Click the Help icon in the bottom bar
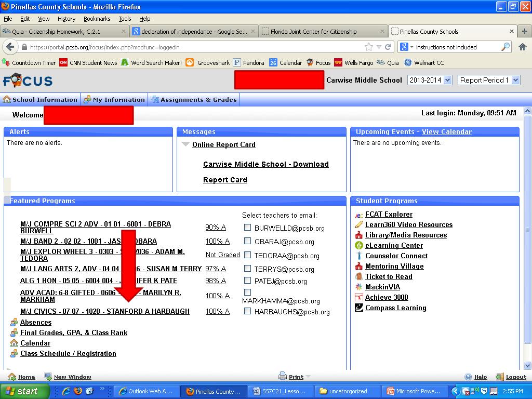The height and width of the screenshot is (399, 532). pos(468,377)
